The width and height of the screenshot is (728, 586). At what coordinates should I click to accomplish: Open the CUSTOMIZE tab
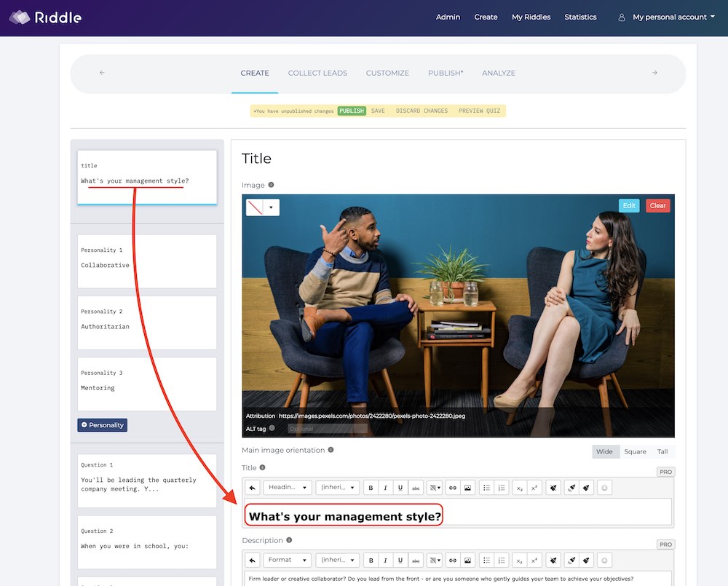click(387, 73)
